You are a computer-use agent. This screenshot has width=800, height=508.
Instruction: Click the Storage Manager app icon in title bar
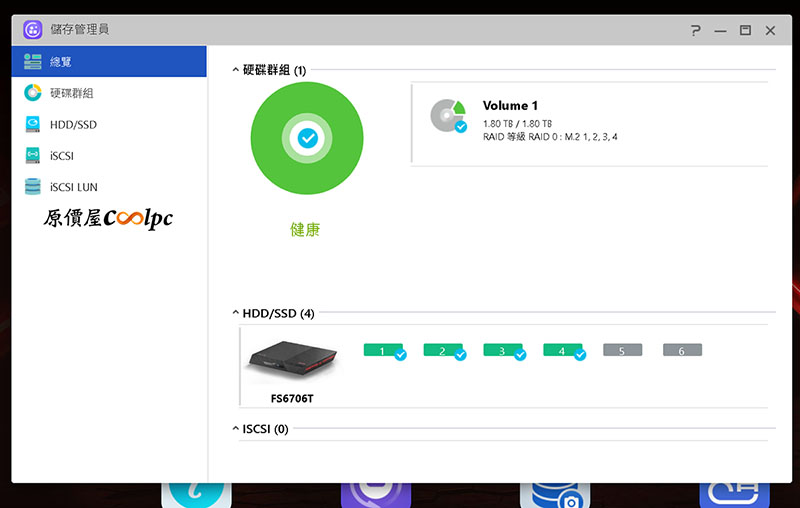click(33, 30)
